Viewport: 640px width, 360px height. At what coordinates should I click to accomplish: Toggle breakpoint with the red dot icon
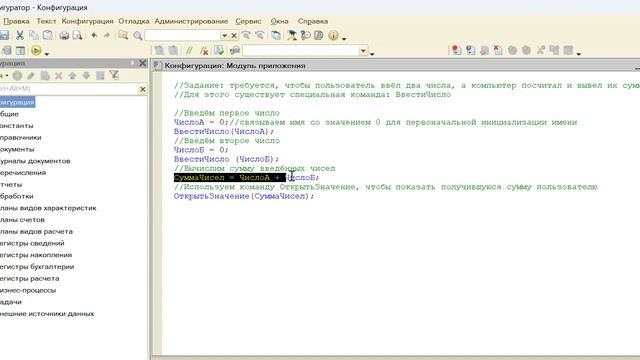click(x=456, y=50)
